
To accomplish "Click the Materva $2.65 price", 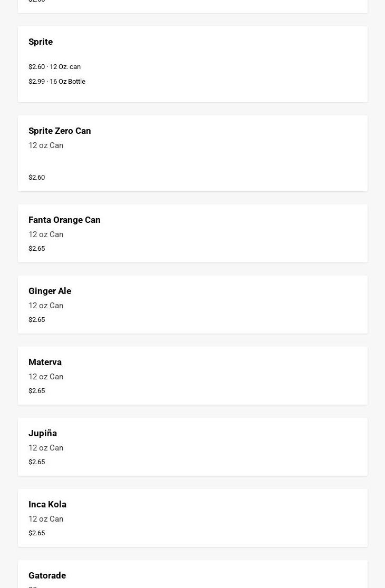I will pos(36,391).
